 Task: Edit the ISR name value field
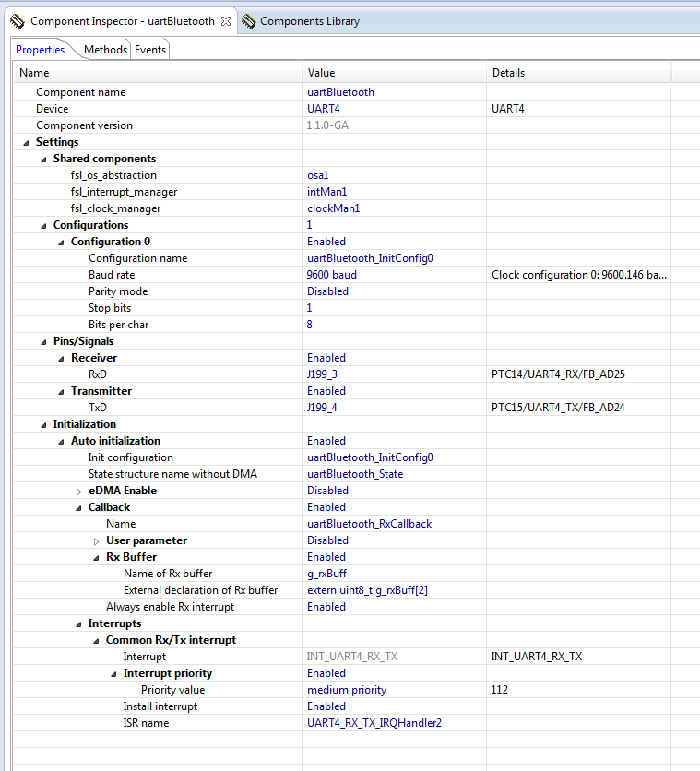(x=374, y=723)
